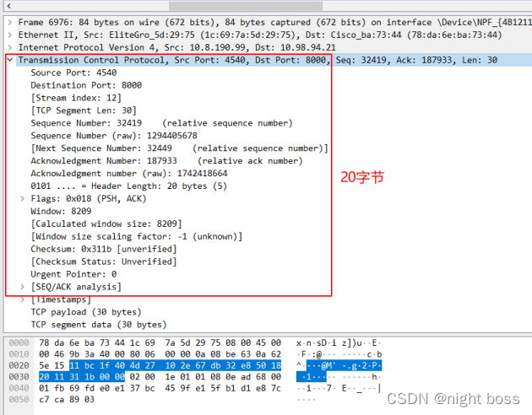Click highlighted hex bytes '20 11 31 1b'
The height and width of the screenshot is (415, 532).
[67, 377]
